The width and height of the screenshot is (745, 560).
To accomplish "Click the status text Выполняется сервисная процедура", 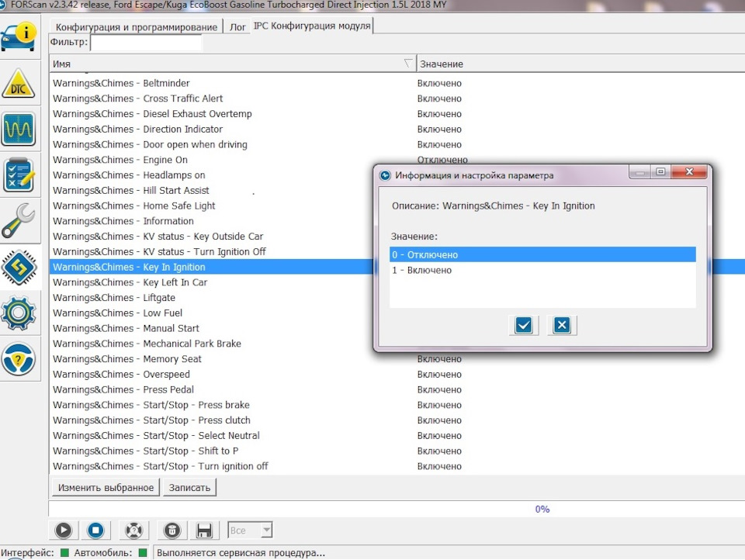I will click(241, 553).
